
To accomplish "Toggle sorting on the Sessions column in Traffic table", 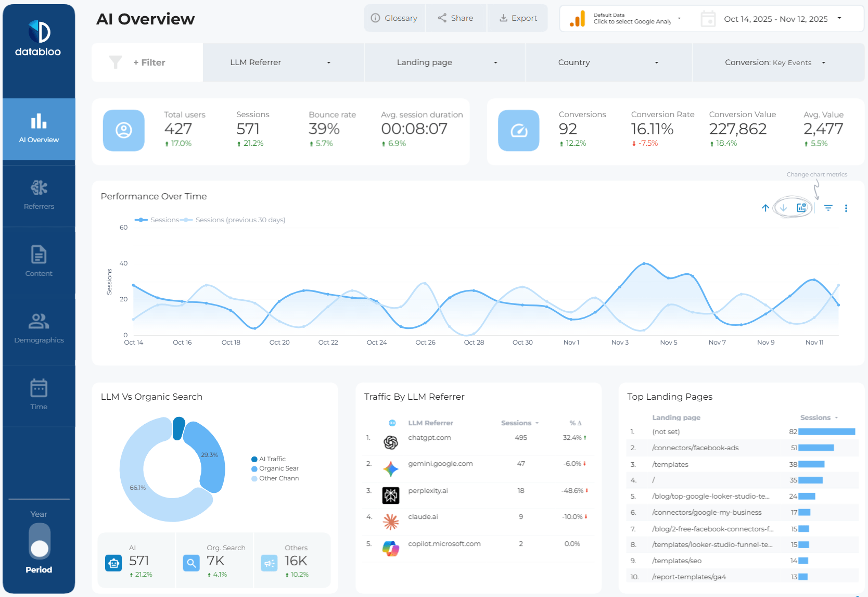I will (x=519, y=423).
